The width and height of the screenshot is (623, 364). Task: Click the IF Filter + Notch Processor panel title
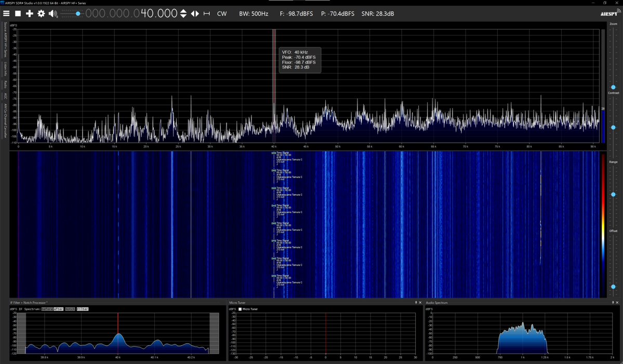29,303
